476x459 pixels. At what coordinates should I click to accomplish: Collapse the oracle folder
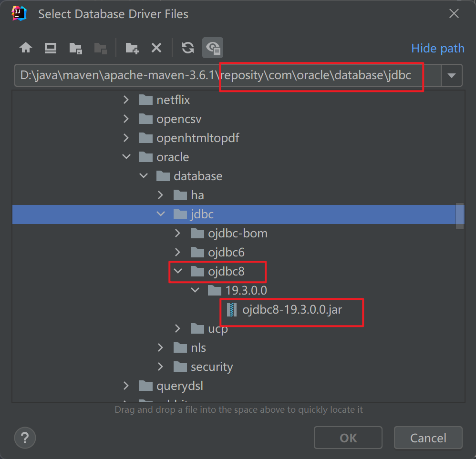(126, 157)
